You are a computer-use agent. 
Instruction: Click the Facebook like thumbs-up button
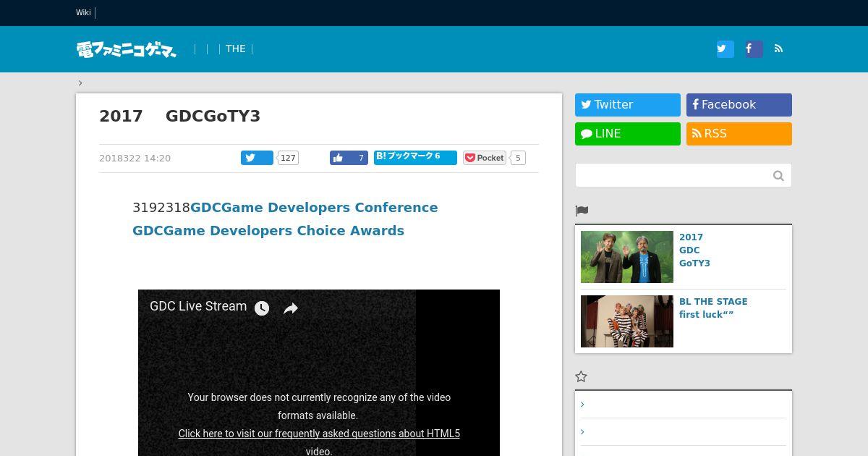pos(349,158)
